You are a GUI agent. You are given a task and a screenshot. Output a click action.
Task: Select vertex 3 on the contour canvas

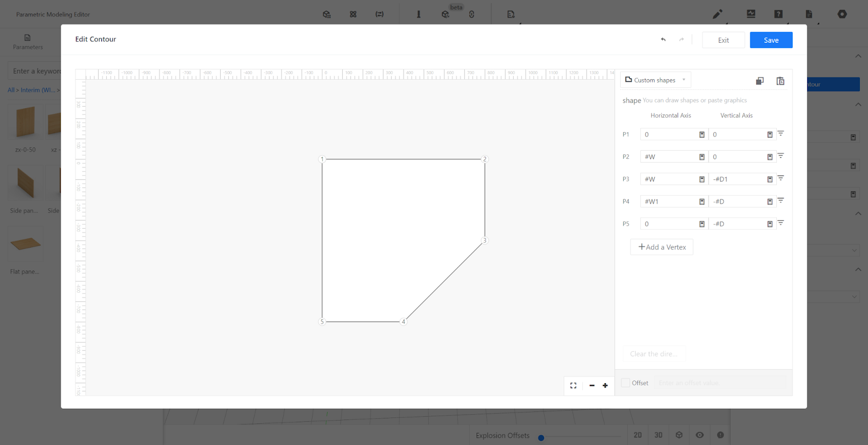[484, 241]
